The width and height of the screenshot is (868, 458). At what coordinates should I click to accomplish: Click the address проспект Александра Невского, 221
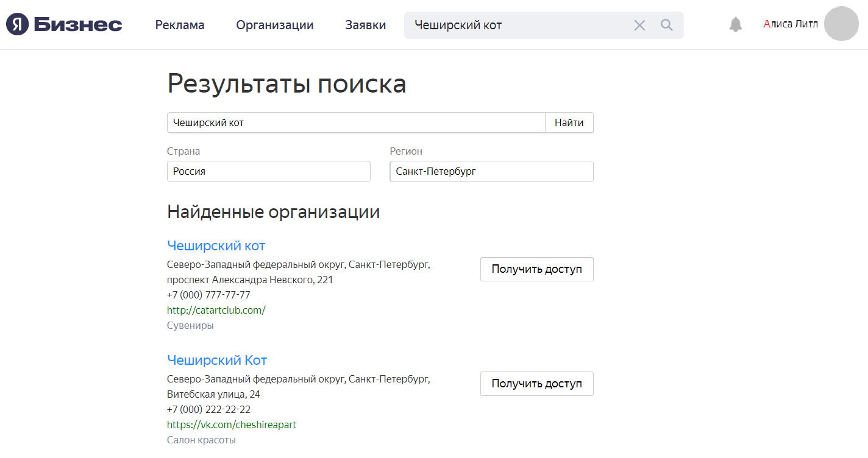coord(250,280)
